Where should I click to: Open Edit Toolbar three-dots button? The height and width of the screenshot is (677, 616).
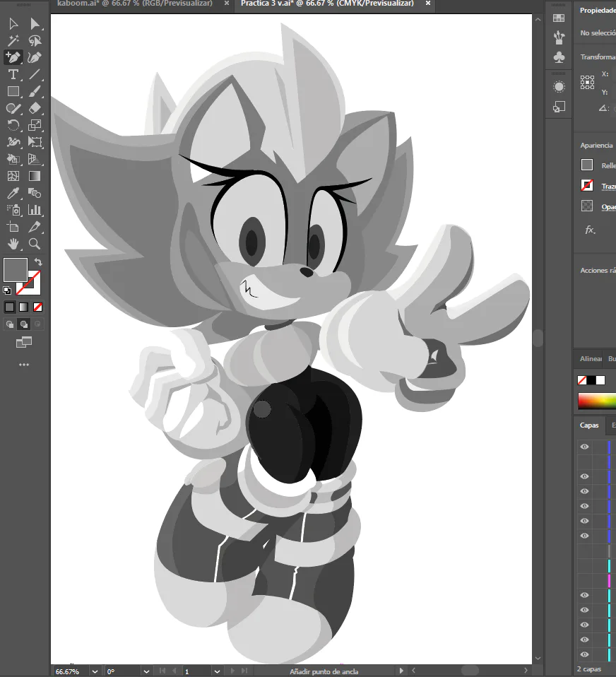(x=24, y=365)
